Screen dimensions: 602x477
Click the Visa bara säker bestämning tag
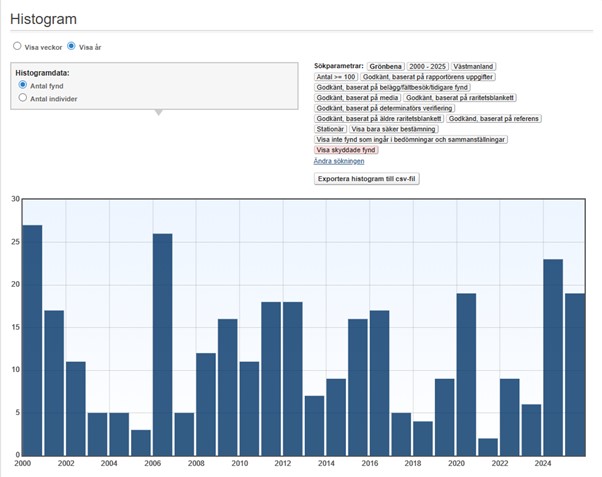click(x=395, y=129)
